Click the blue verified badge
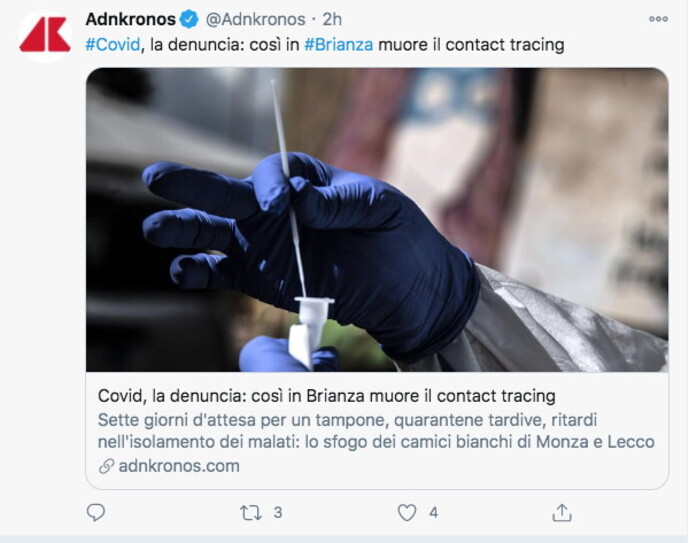 (x=189, y=19)
